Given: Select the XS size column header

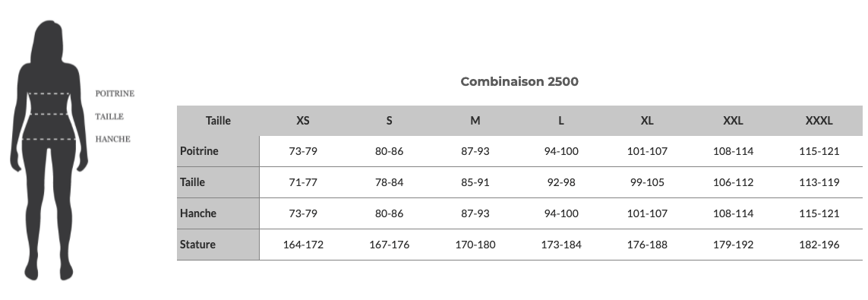Looking at the screenshot, I should [303, 121].
